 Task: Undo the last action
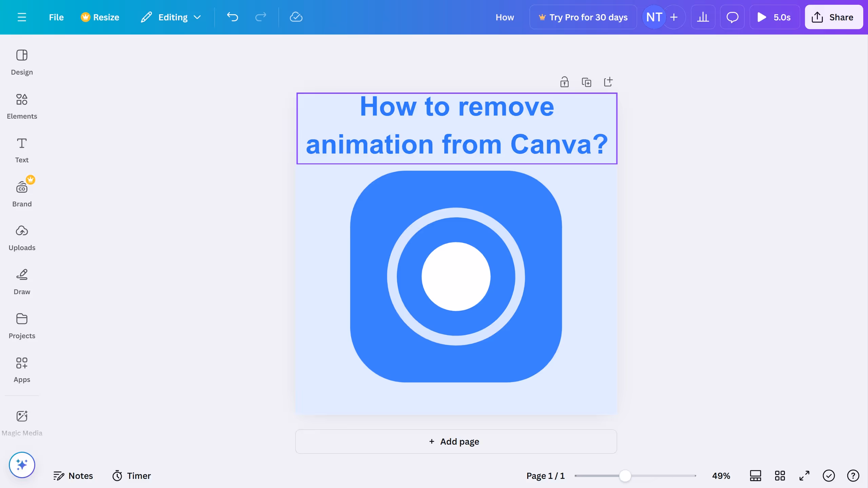(x=232, y=17)
